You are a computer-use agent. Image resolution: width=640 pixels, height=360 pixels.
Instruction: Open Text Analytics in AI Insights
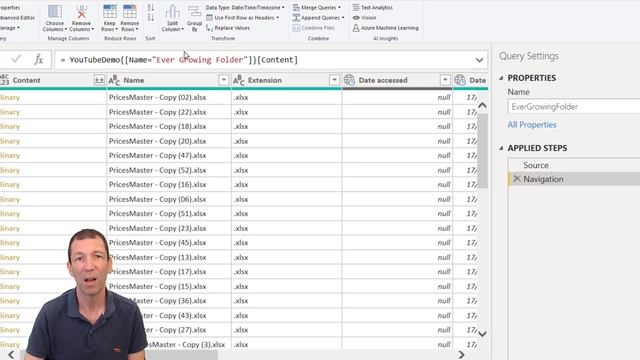pyautogui.click(x=372, y=7)
